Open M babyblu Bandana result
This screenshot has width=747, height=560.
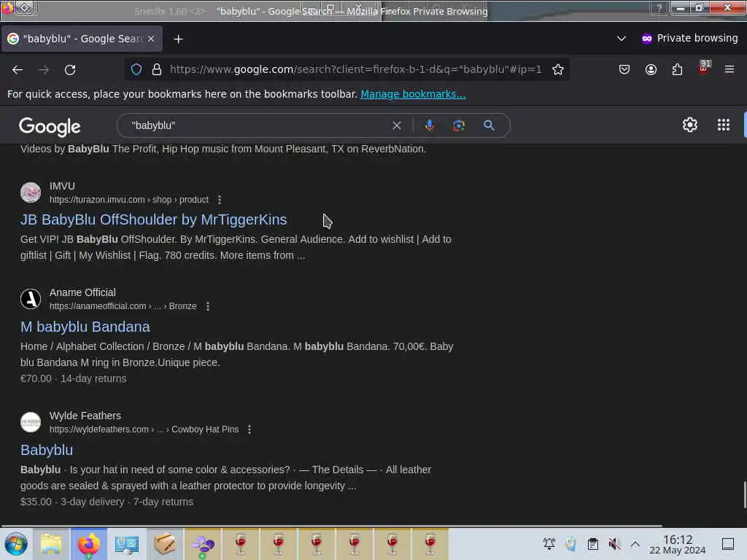(85, 327)
